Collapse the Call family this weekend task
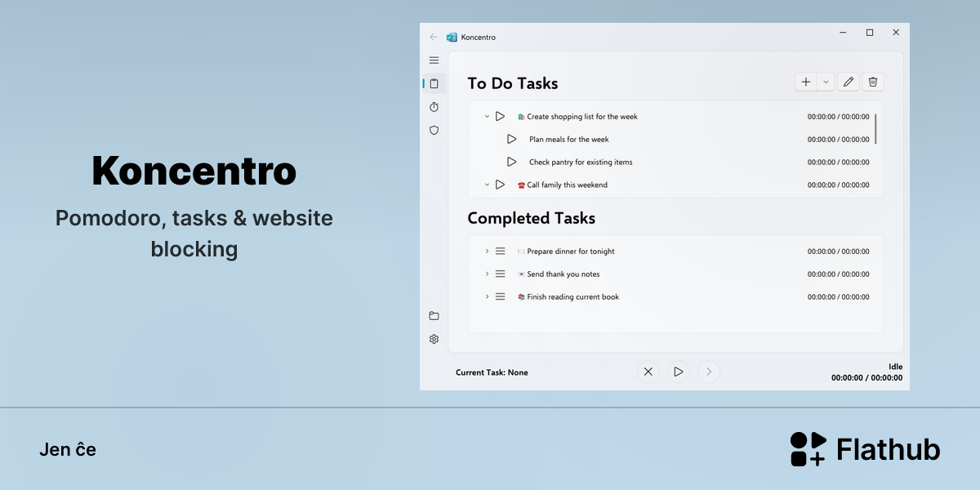Image resolution: width=980 pixels, height=490 pixels. pos(487,185)
